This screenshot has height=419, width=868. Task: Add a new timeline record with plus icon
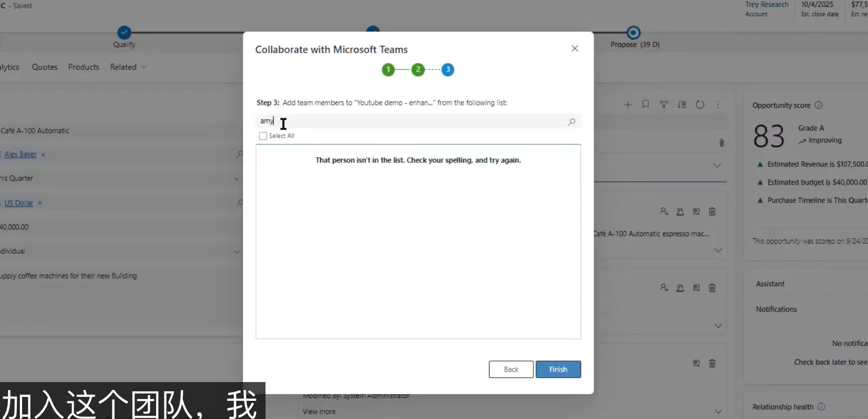coord(627,104)
